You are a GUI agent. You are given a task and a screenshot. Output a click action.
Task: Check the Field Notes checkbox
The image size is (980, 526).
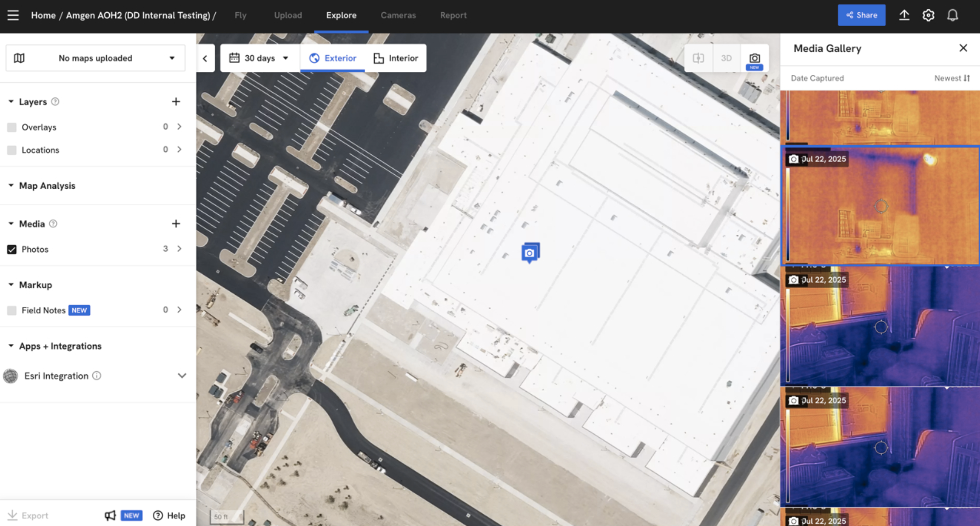(x=12, y=310)
